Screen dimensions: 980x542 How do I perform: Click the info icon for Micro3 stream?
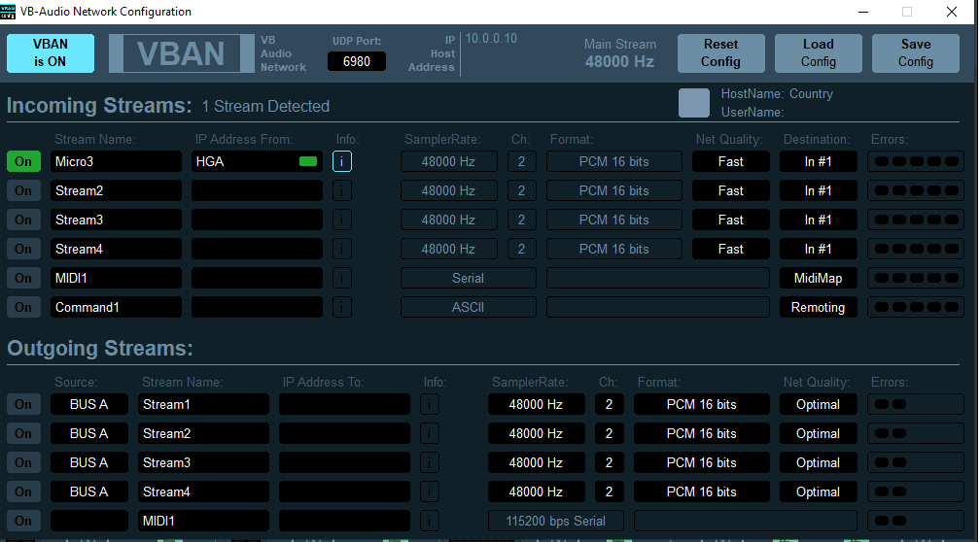342,161
